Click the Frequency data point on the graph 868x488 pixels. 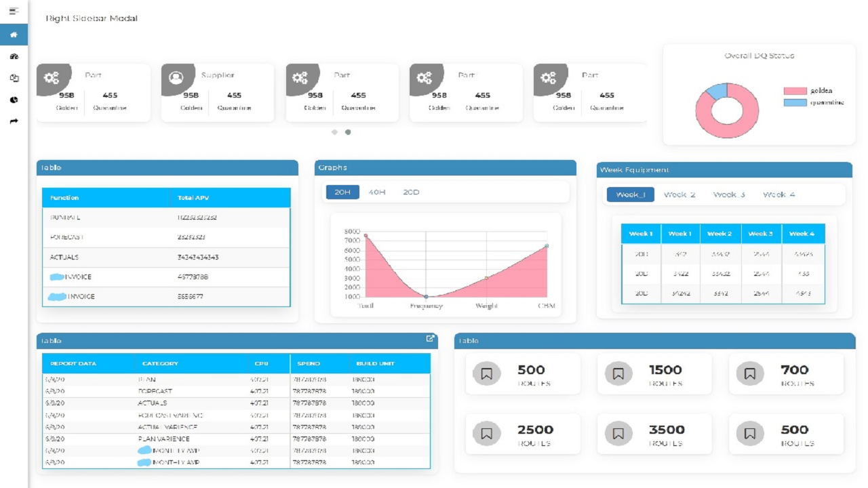pos(426,297)
